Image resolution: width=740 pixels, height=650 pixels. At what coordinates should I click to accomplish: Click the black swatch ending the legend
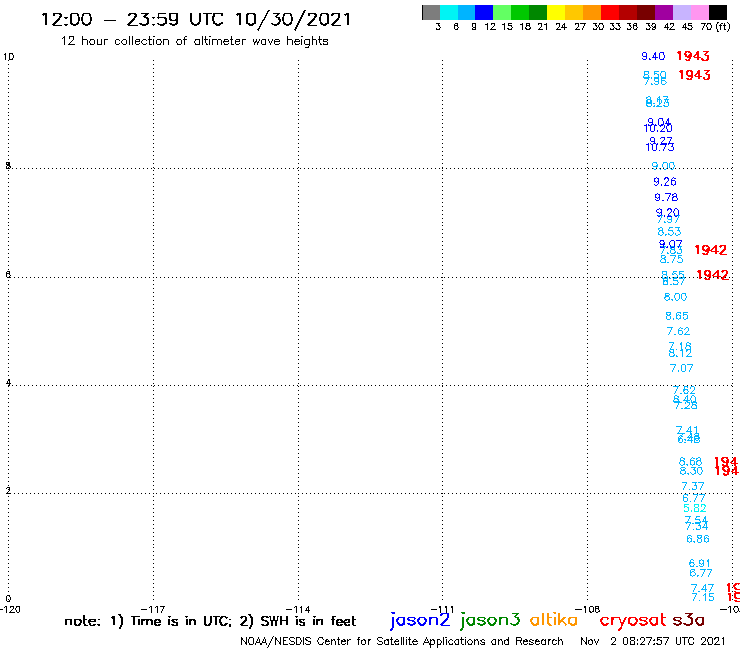(718, 12)
